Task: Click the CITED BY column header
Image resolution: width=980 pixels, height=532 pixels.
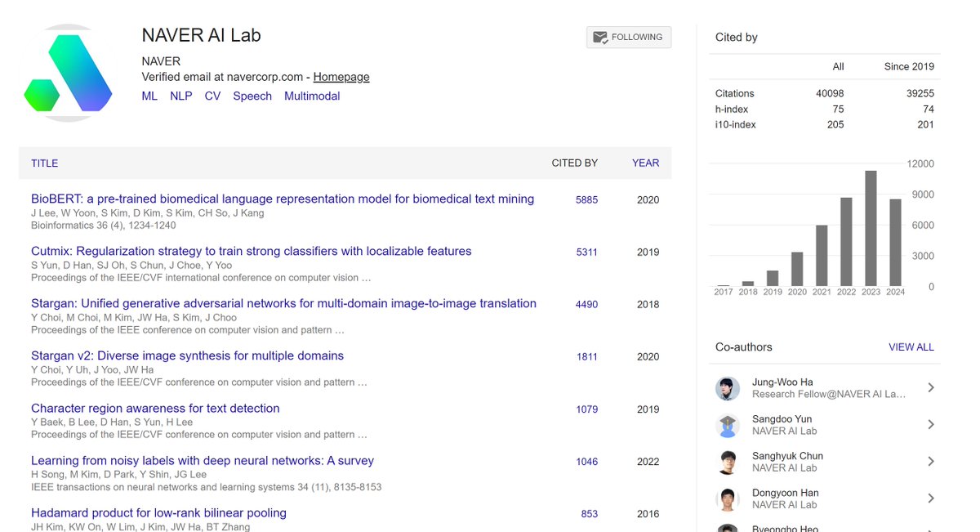Action: tap(575, 163)
